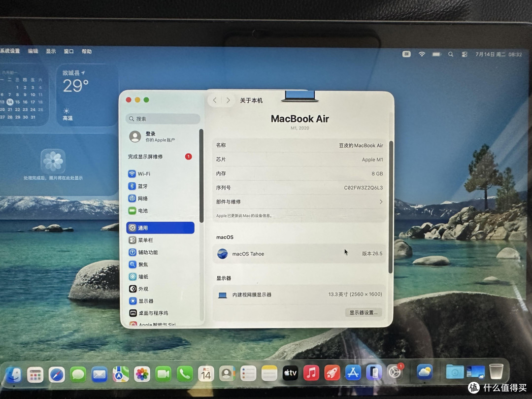
Task: Select 桌面与程序坞 in the sidebar
Action: pos(160,313)
